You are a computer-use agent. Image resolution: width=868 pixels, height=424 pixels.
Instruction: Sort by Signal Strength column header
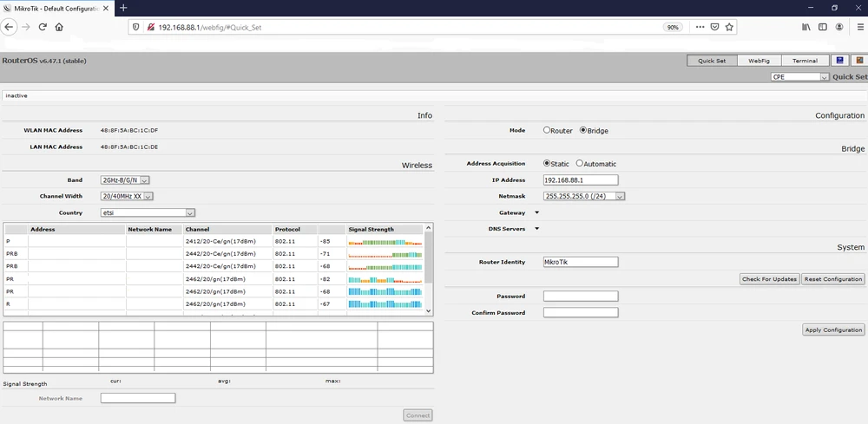point(385,229)
